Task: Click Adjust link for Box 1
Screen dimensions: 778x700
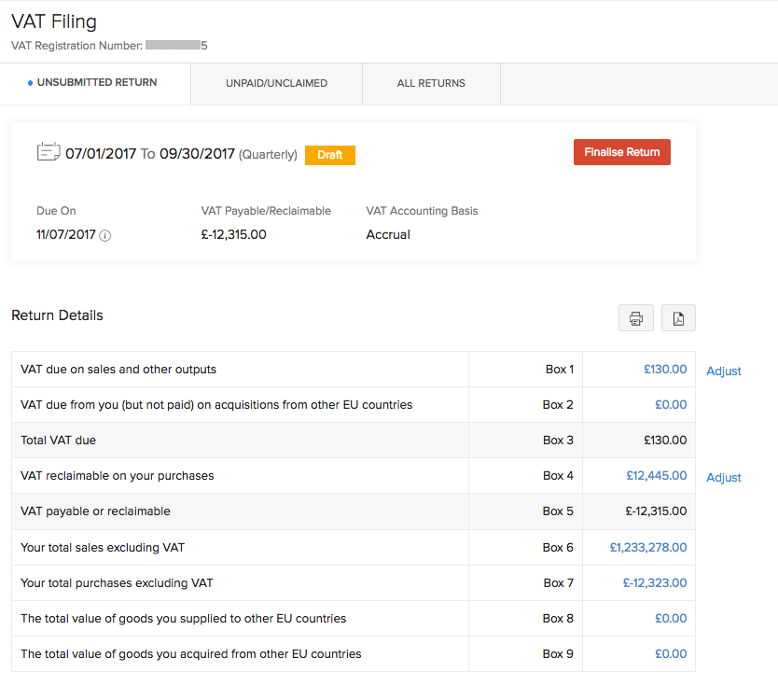Action: click(x=723, y=371)
